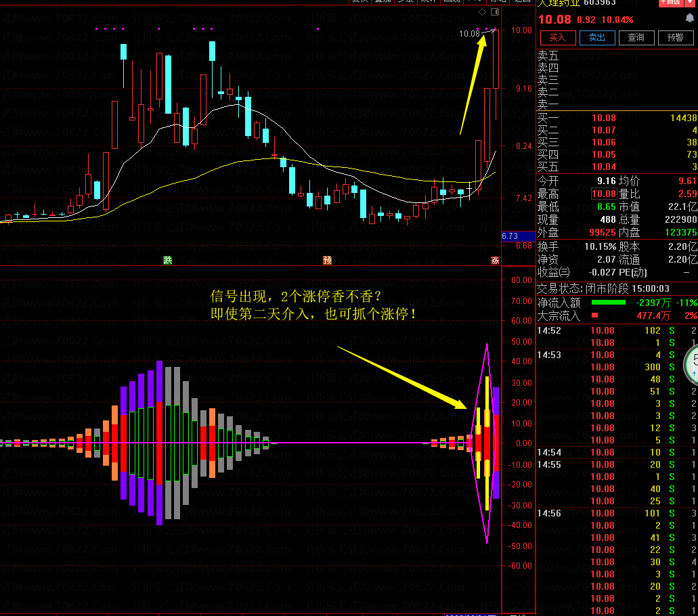Click the boxed 最高 value 10.08
This screenshot has height=616, width=698.
[604, 194]
